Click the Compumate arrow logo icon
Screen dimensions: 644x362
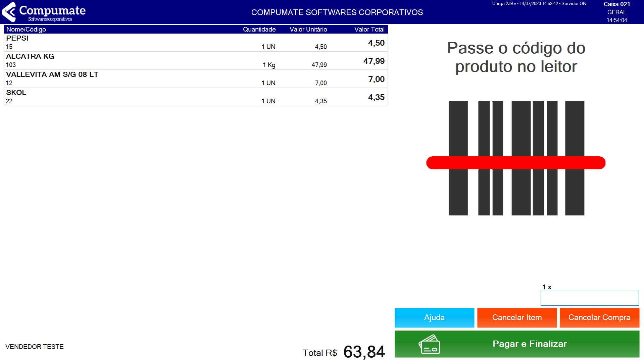pyautogui.click(x=9, y=12)
